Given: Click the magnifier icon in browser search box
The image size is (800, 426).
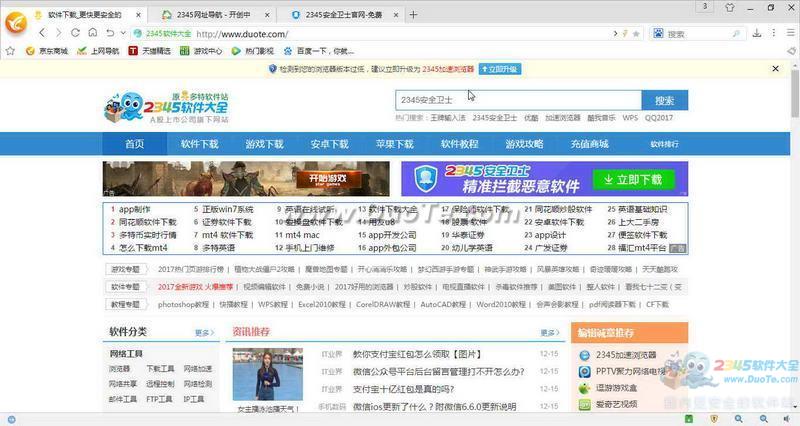Looking at the screenshot, I should [736, 34].
